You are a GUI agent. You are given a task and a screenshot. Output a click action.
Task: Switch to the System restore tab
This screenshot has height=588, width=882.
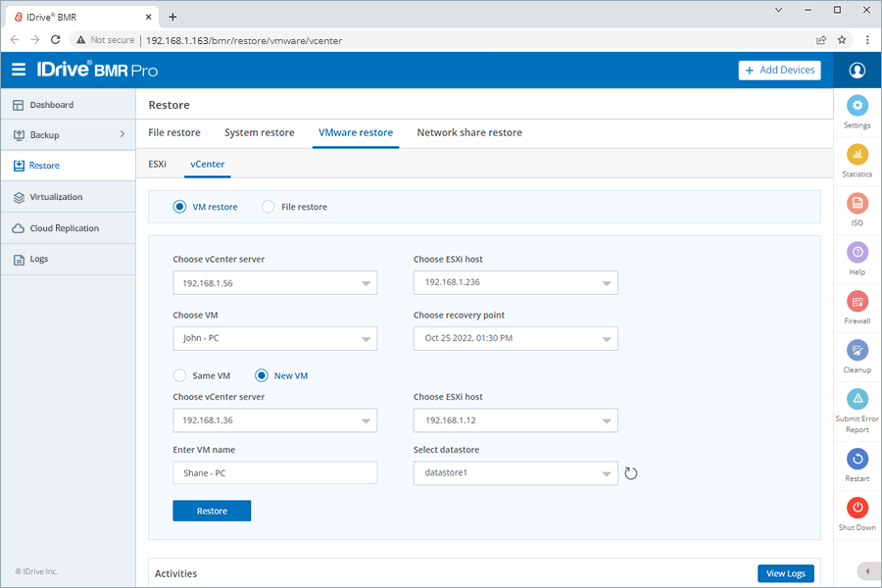(x=260, y=133)
